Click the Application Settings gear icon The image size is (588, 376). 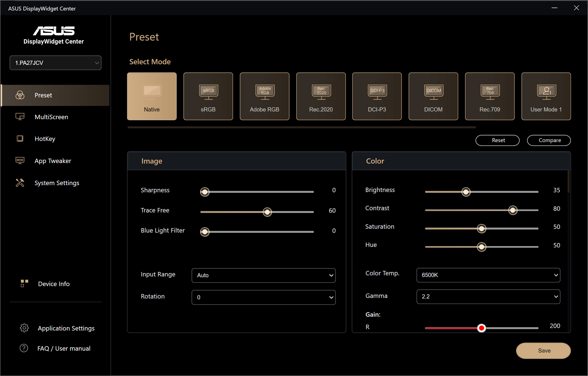tap(24, 328)
